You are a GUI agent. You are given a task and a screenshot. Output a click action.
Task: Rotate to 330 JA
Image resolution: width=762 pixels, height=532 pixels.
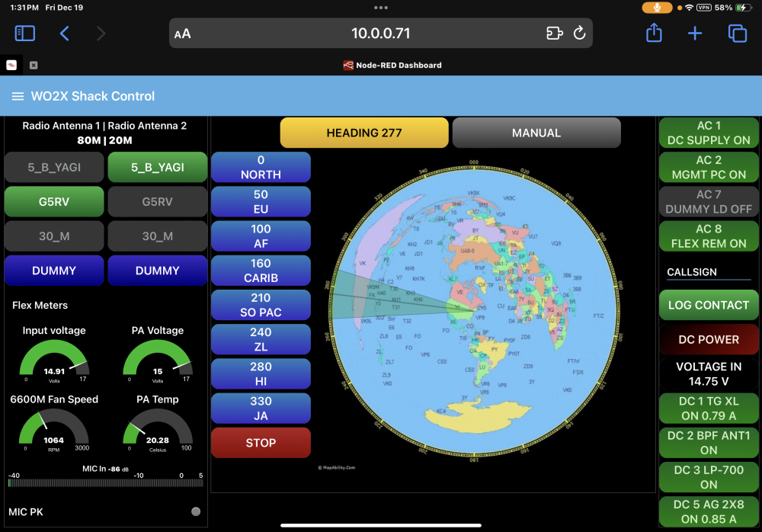coord(261,409)
